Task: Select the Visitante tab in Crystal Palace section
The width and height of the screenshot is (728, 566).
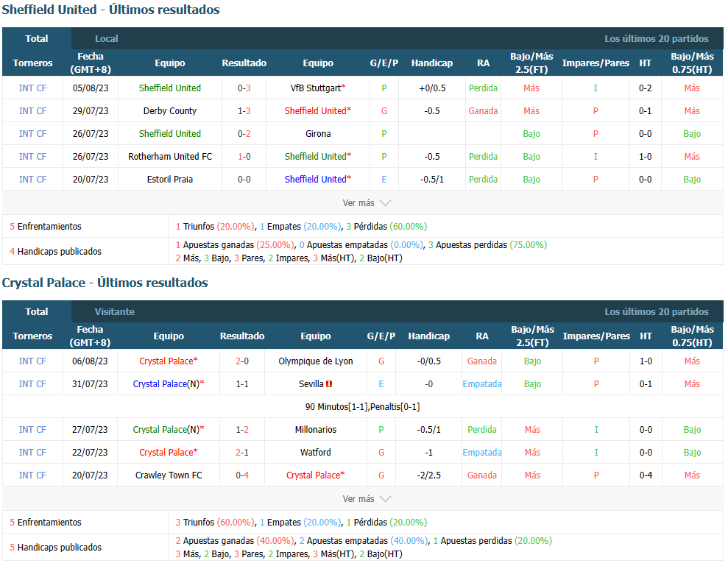Action: [115, 311]
